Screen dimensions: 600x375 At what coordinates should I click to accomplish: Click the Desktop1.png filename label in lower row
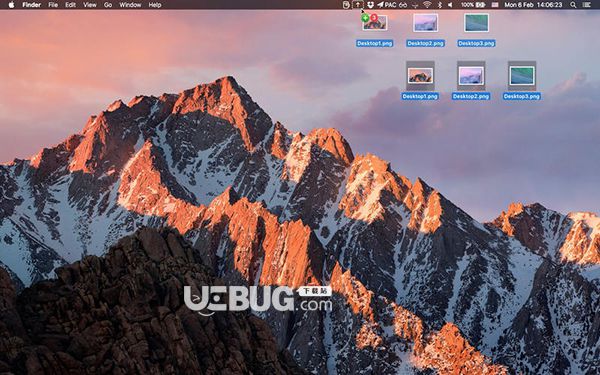tap(420, 96)
